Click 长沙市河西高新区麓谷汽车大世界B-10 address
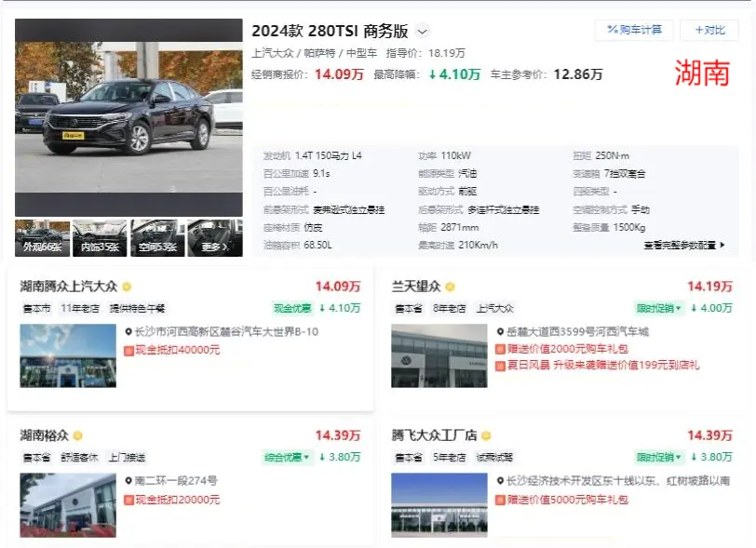This screenshot has height=548, width=756. coord(226,331)
